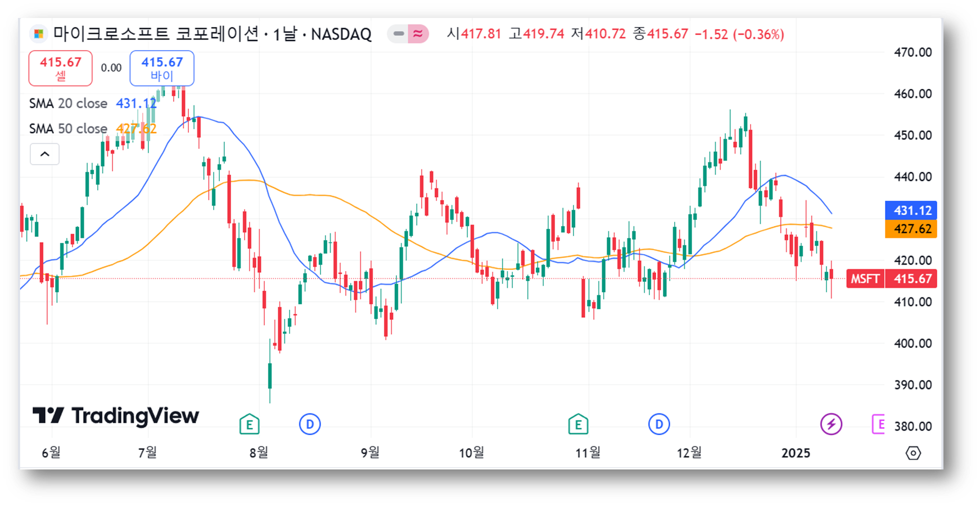The height and width of the screenshot is (506, 980).
Task: Select the SMA 50 close indicator legend
Action: click(68, 129)
